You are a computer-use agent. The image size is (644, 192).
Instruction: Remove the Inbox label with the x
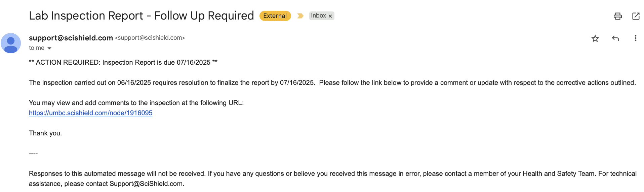pos(330,16)
